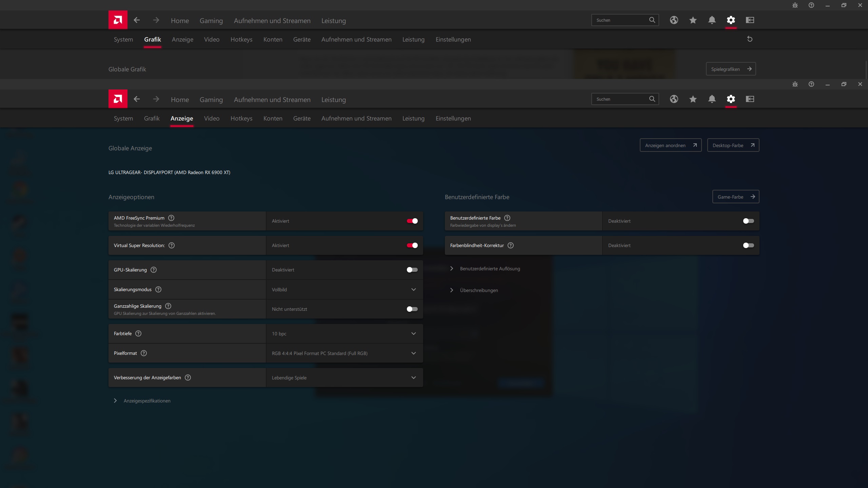Disable AMD FreeSync Premium toggle
Image resolution: width=868 pixels, height=488 pixels.
tap(412, 221)
